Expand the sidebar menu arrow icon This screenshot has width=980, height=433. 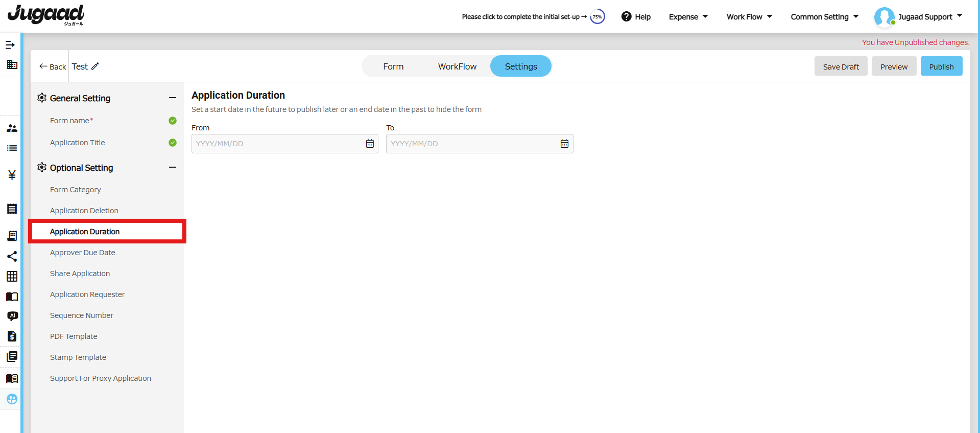(x=10, y=45)
